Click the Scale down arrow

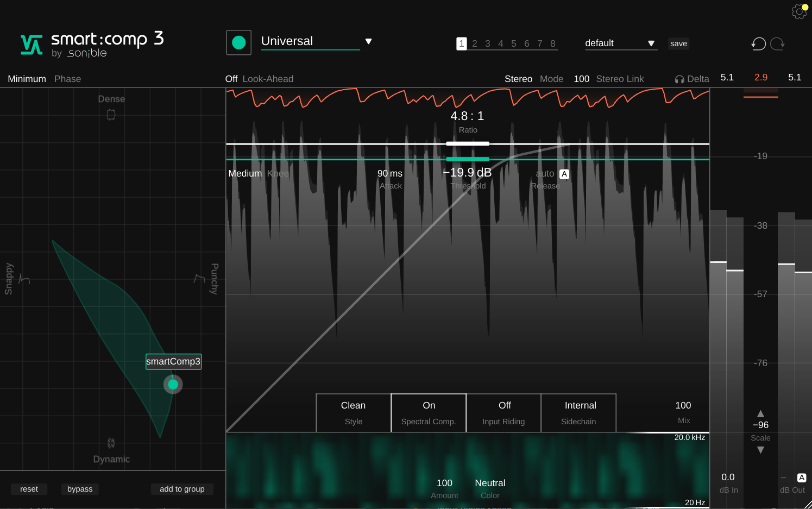pyautogui.click(x=760, y=450)
